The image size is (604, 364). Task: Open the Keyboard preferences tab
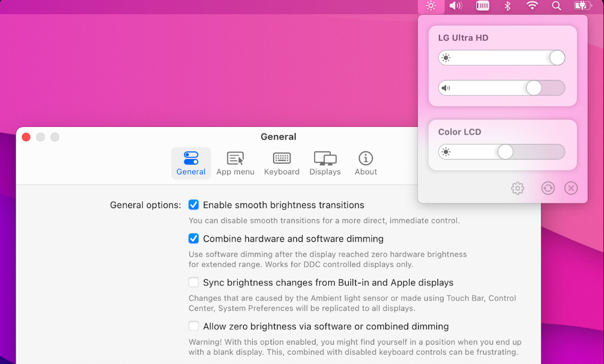[281, 163]
